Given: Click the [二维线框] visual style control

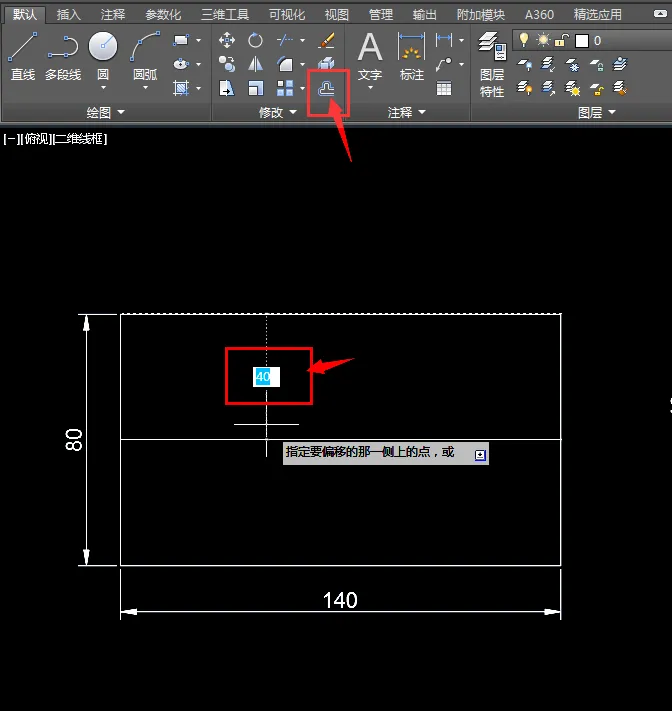Looking at the screenshot, I should [x=80, y=139].
